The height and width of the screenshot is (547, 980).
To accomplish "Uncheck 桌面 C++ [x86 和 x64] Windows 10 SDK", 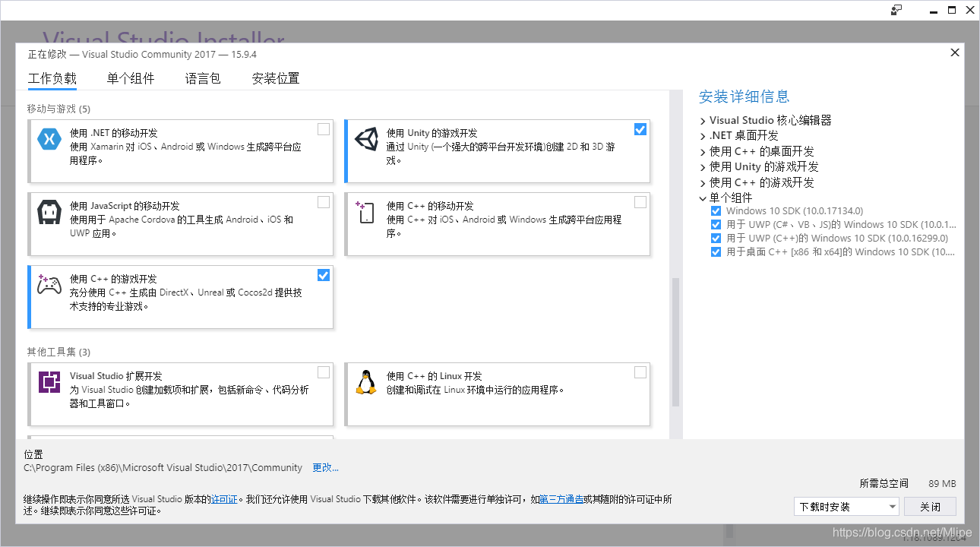I will pos(716,252).
